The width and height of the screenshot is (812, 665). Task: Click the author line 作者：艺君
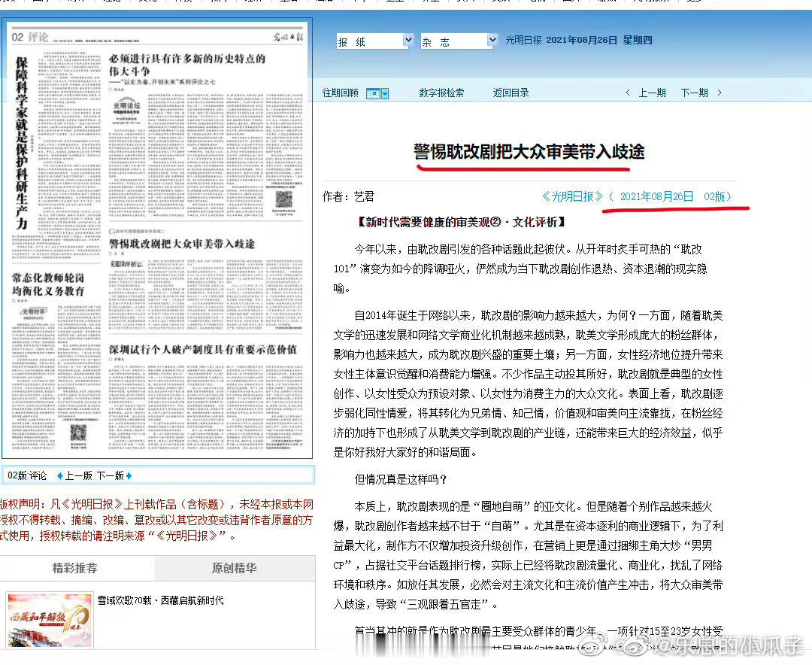[x=348, y=196]
